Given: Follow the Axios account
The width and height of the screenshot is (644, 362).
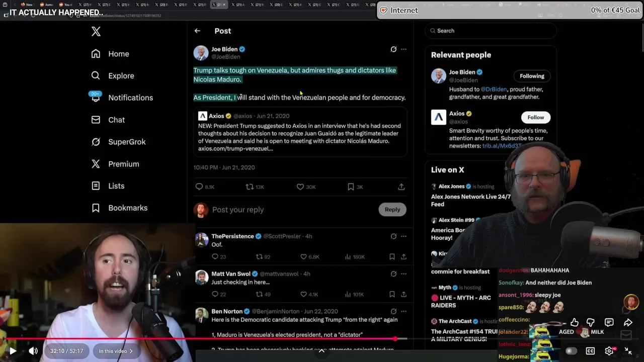Looking at the screenshot, I should click(535, 117).
